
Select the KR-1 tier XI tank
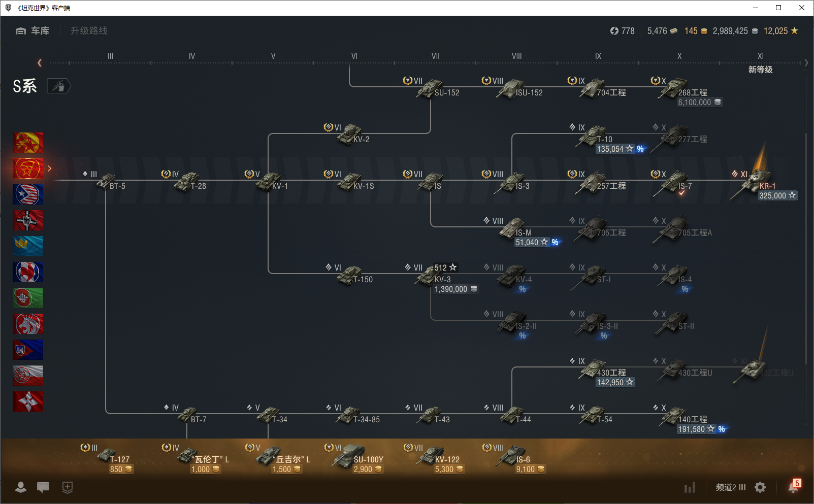[x=752, y=184]
